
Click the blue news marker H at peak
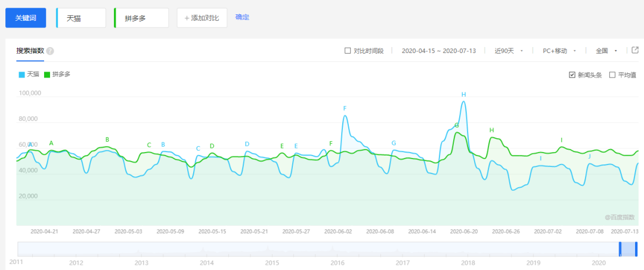pyautogui.click(x=464, y=94)
